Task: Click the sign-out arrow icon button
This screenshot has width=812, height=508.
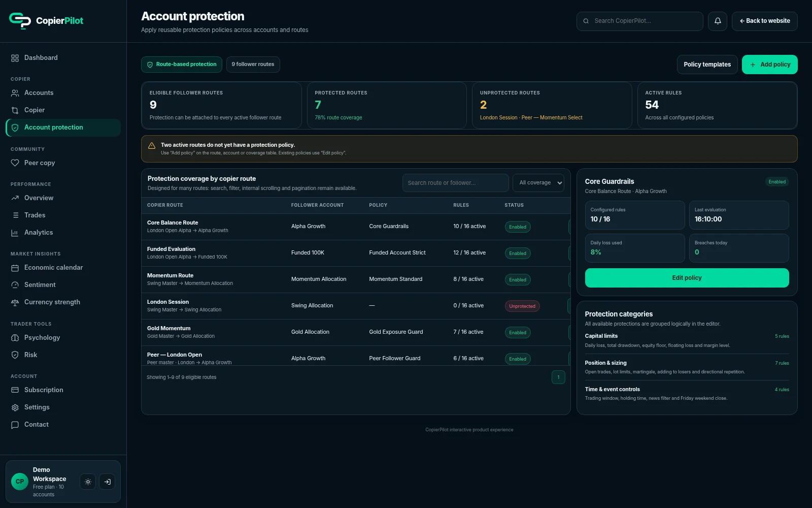Action: point(107,482)
